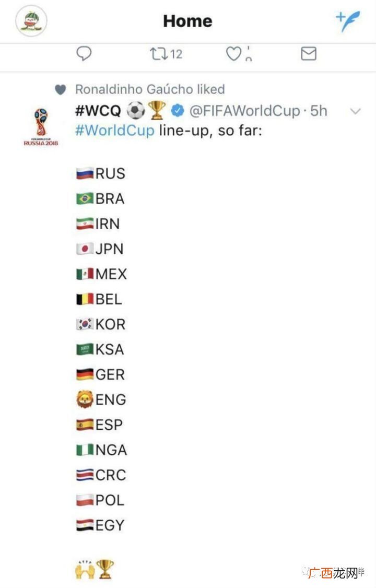This screenshot has height=588, width=376.
Task: Tap the reply speech bubble icon
Action: coord(84,54)
